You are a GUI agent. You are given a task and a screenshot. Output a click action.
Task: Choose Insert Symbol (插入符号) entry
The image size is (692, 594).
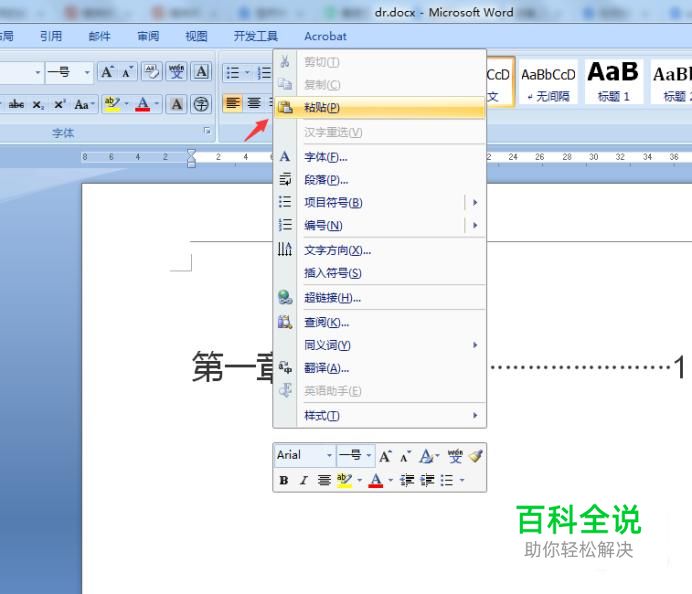[380, 273]
